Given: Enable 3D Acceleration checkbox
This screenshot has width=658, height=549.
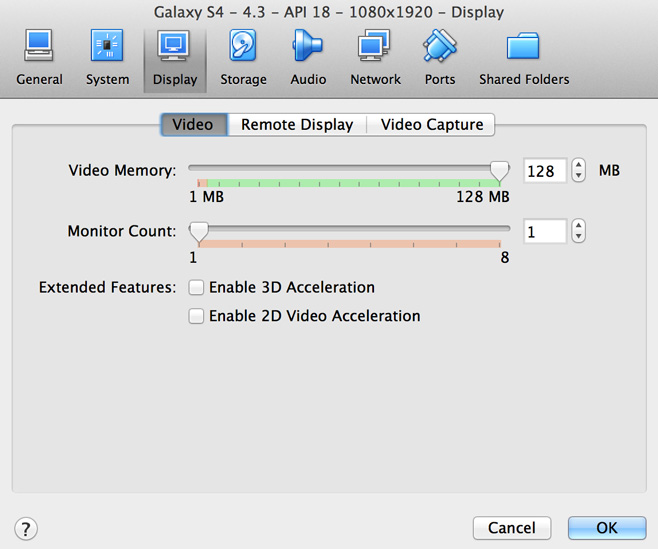Looking at the screenshot, I should click(196, 288).
